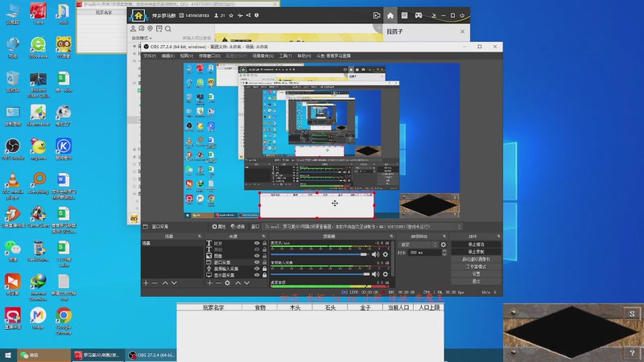The width and height of the screenshot is (644, 362).
Task: Toggle visibility of second text source
Action: point(257,249)
